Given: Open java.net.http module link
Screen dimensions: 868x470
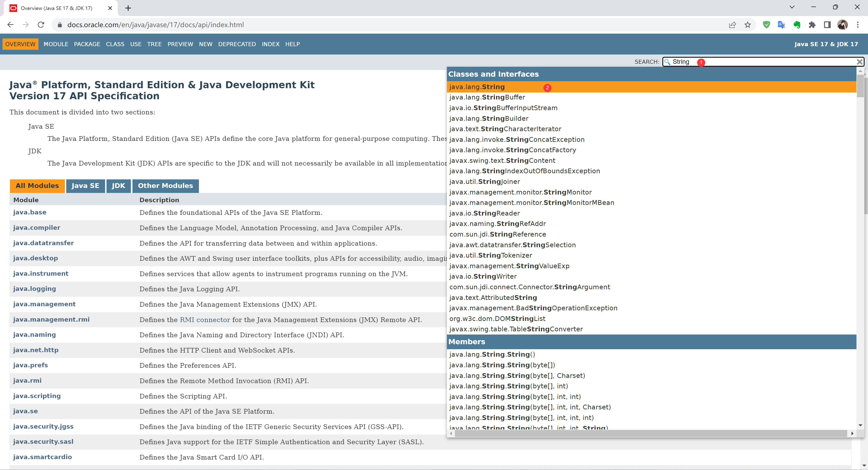Looking at the screenshot, I should pyautogui.click(x=36, y=350).
